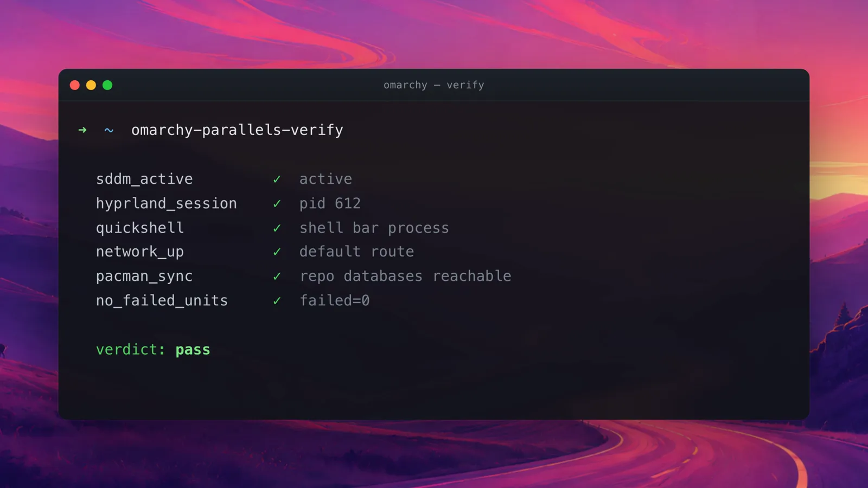Image resolution: width=868 pixels, height=488 pixels.
Task: Click the 'default route' value
Action: [x=356, y=252]
